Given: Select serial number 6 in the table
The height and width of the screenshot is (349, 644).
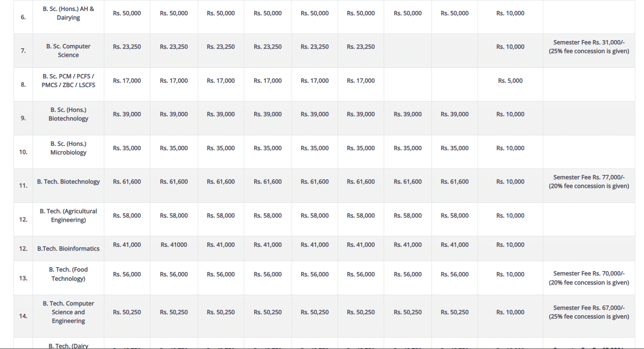Looking at the screenshot, I should pyautogui.click(x=23, y=17).
